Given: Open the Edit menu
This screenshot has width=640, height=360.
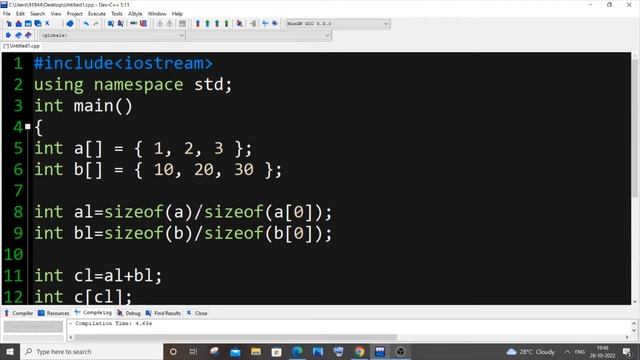Looking at the screenshot, I should pos(20,14).
